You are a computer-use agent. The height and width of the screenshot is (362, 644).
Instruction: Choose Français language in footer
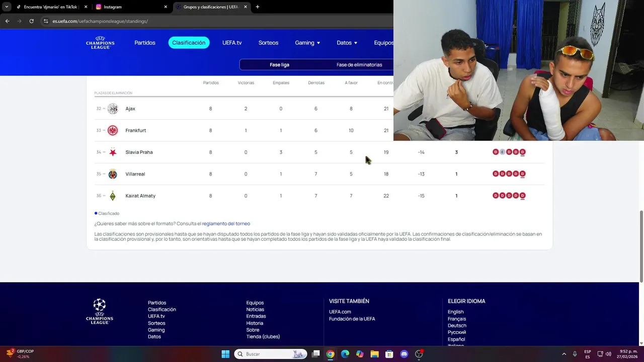457,319
